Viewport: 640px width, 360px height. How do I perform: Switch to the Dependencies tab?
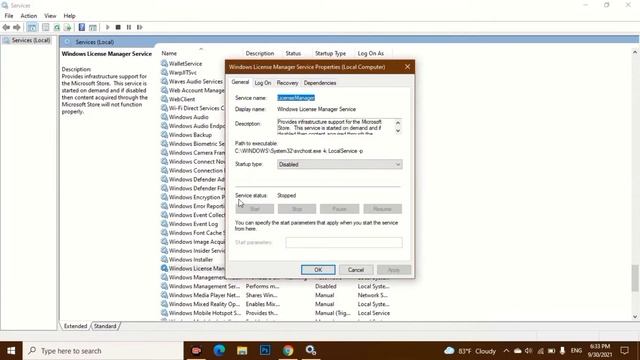click(x=320, y=83)
